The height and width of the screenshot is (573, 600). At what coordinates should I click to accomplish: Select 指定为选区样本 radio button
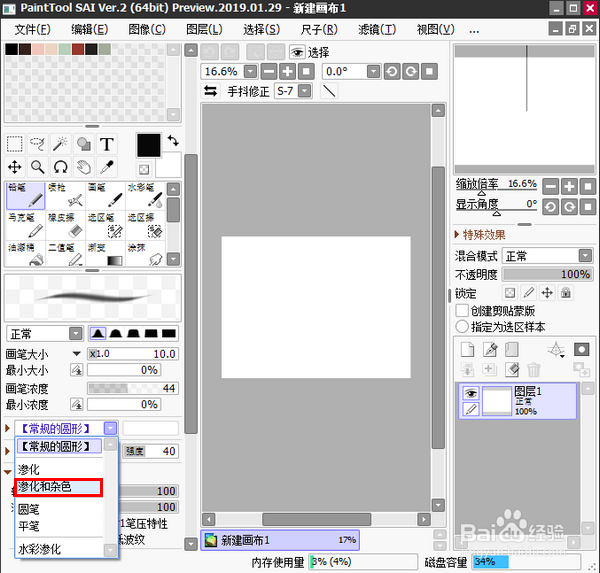(462, 327)
